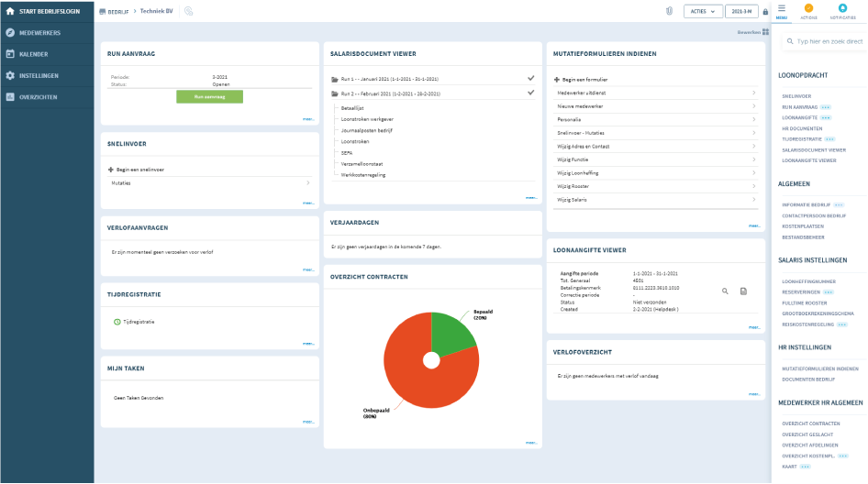Collapse the Run 2 Februari 2021 folder
Viewport: 868px width, 484px height.
point(334,93)
